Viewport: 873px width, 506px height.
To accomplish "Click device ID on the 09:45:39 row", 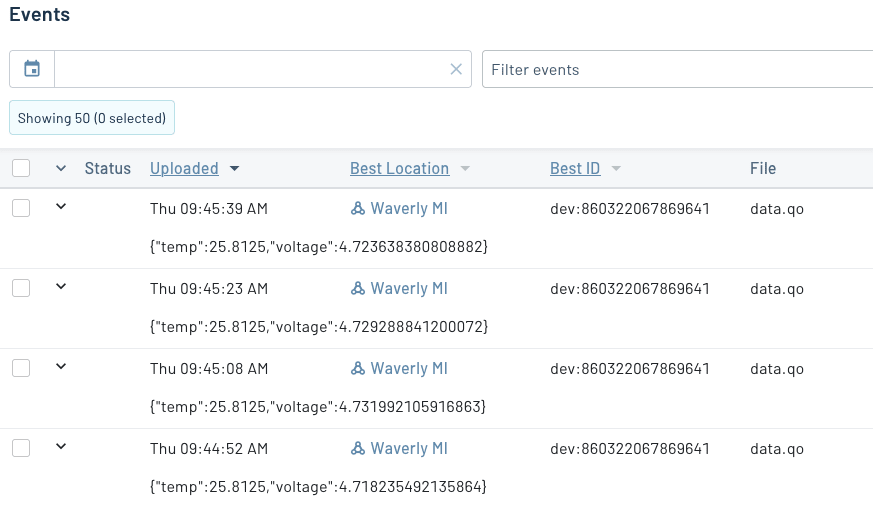I will point(630,209).
